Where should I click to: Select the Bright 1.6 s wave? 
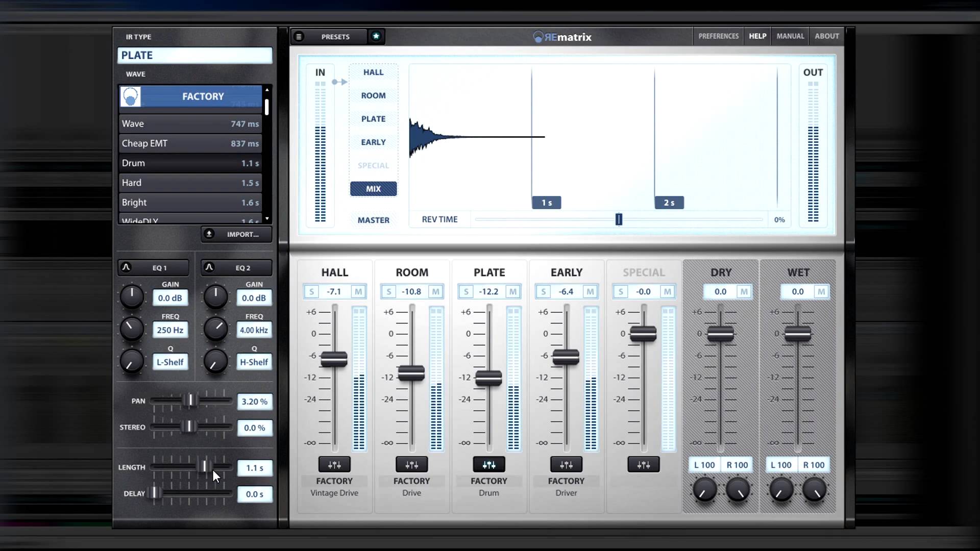(190, 203)
